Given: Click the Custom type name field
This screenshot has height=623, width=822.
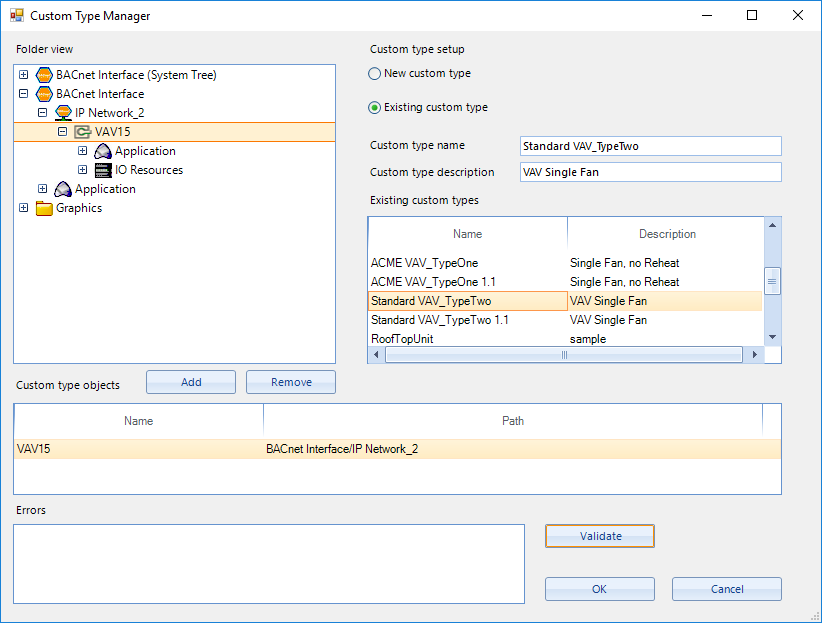Looking at the screenshot, I should click(x=651, y=146).
